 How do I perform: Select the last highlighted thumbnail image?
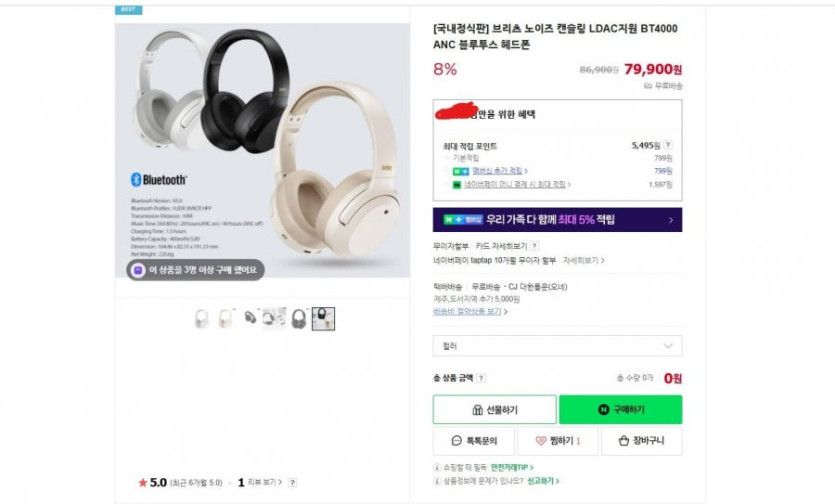(x=323, y=319)
